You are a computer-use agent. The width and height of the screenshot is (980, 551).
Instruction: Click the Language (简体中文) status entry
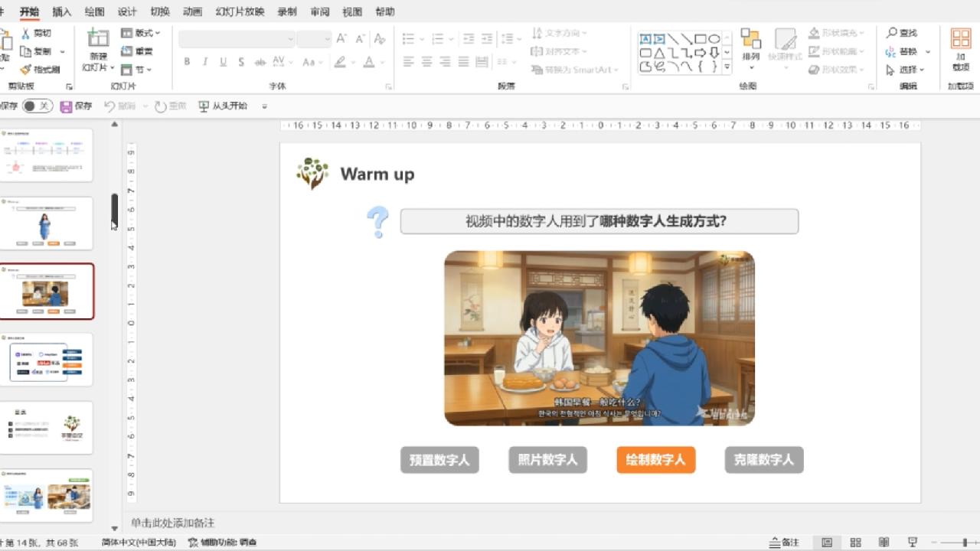tap(139, 543)
